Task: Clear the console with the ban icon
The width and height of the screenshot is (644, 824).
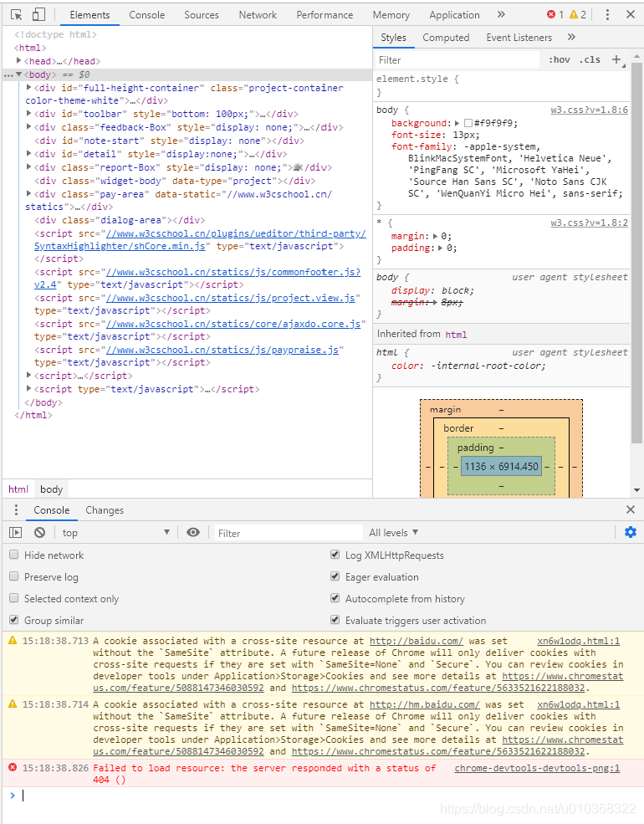Action: (39, 532)
